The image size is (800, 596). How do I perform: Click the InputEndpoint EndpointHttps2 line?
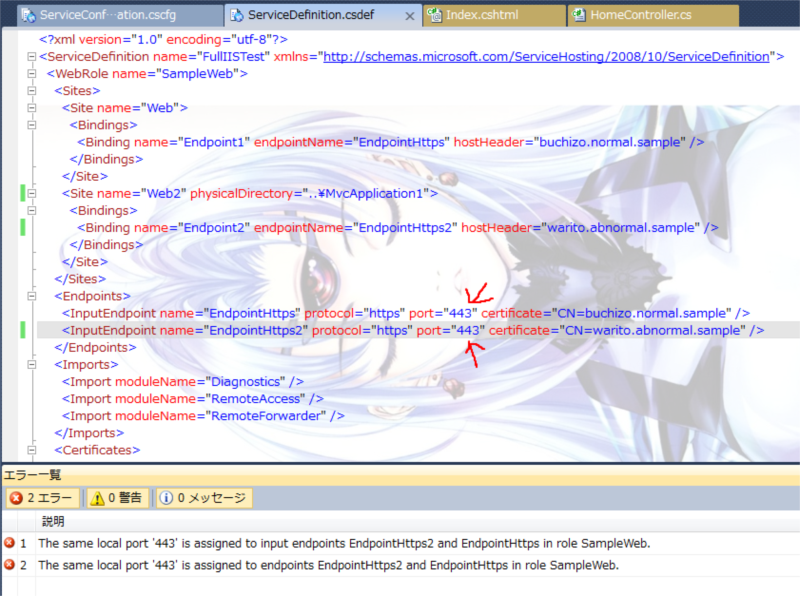pyautogui.click(x=413, y=331)
